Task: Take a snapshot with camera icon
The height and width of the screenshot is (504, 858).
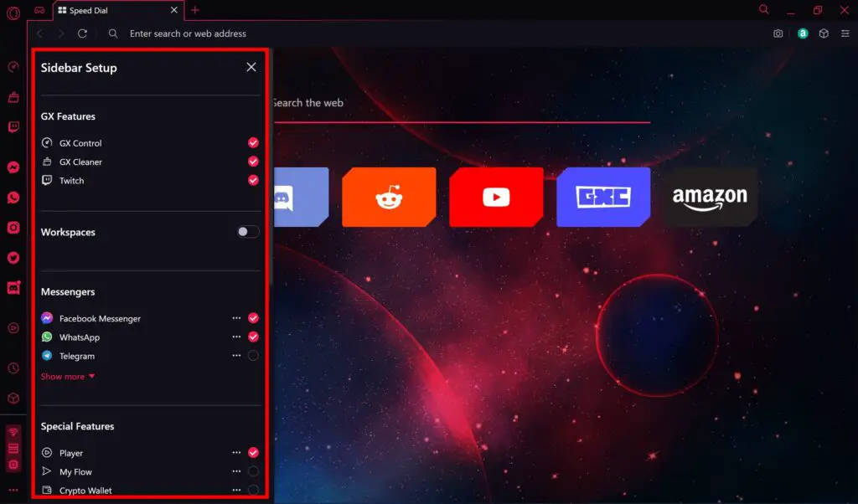Action: (778, 33)
